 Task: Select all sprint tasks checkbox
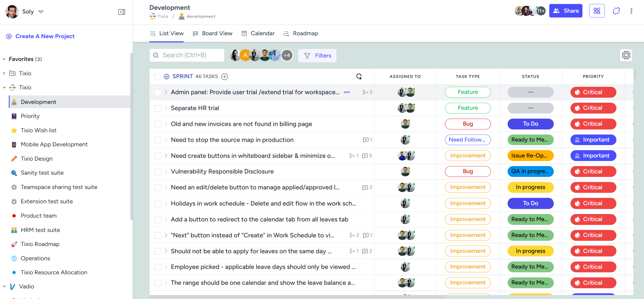pos(158,76)
